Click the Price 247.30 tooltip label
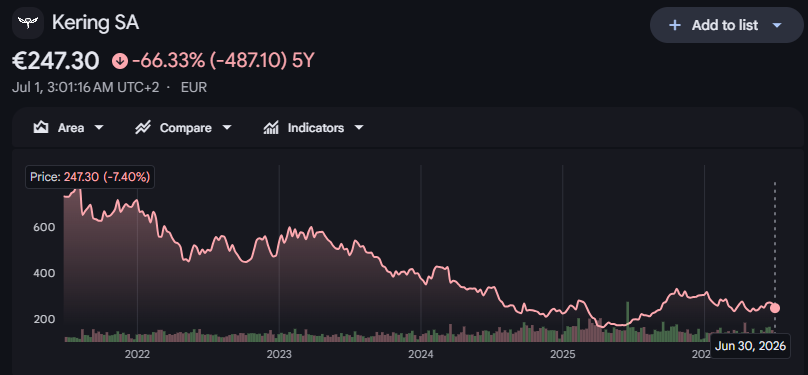The width and height of the screenshot is (808, 375). click(x=90, y=177)
